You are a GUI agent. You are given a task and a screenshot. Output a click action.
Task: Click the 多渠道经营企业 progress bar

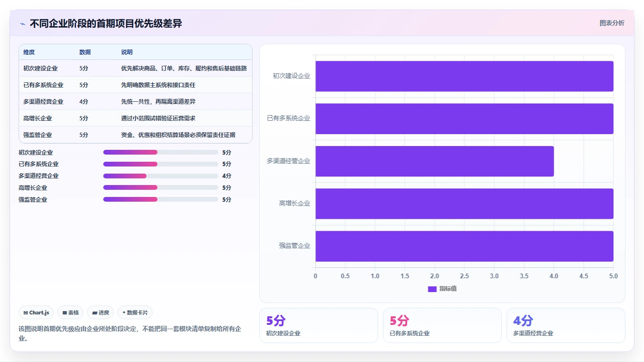coord(161,176)
